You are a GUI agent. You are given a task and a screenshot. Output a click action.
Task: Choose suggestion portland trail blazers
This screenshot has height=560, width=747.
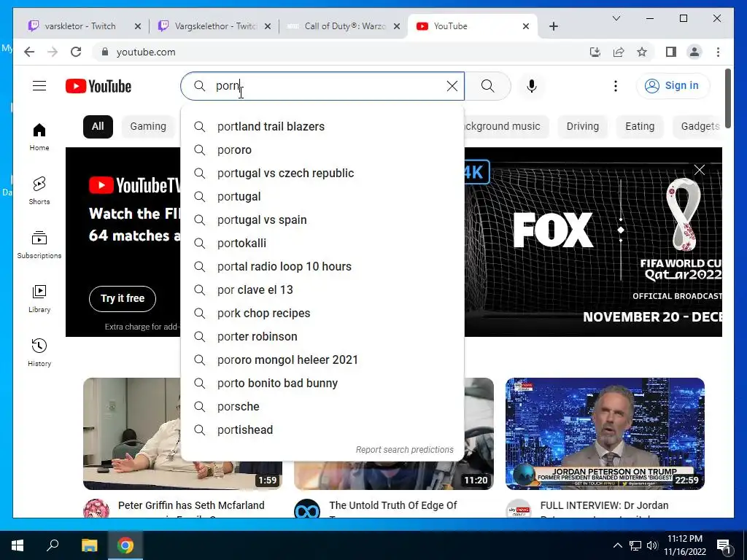coord(322,126)
